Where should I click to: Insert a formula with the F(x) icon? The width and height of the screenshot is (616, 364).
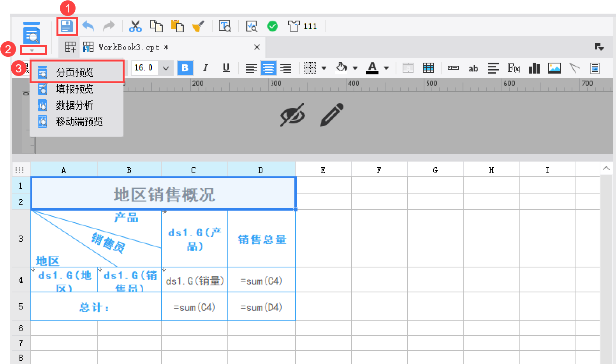click(x=514, y=68)
